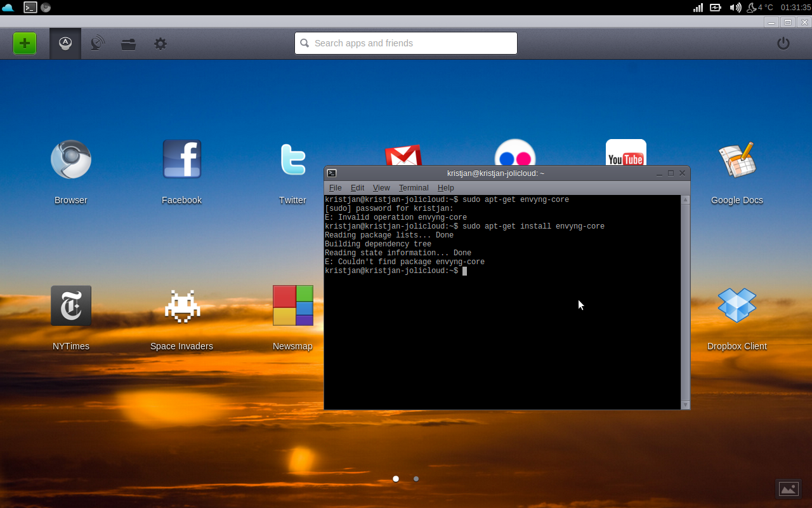Open the files folder icon in toolbar
Screen dimensions: 812x508
[x=129, y=44]
